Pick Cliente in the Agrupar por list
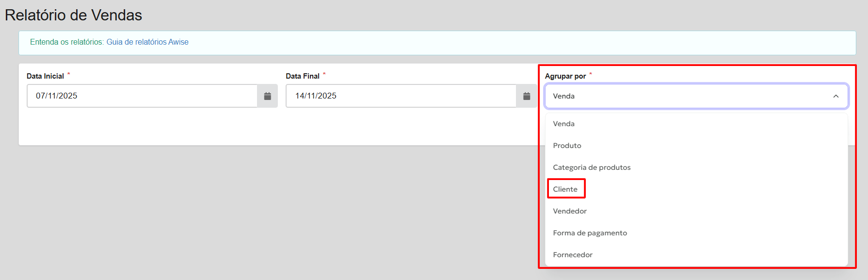Viewport: 868px width, 280px height. [565, 189]
